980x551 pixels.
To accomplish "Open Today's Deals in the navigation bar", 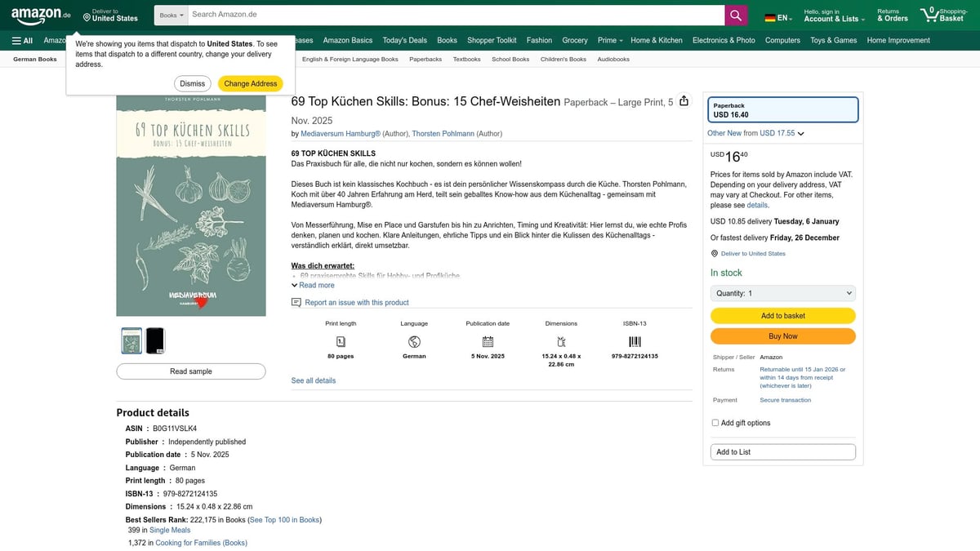I will (404, 40).
